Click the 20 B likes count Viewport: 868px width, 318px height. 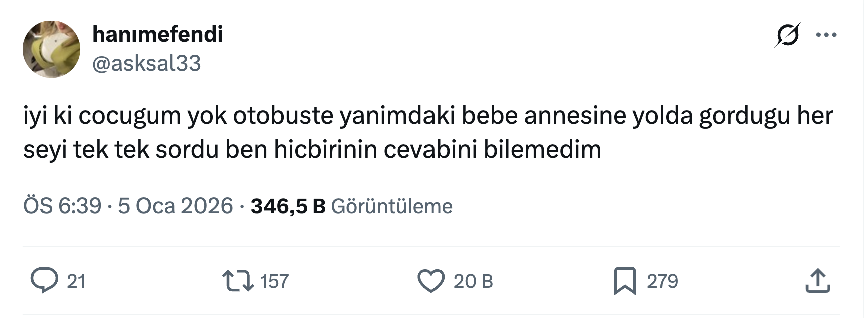click(473, 281)
